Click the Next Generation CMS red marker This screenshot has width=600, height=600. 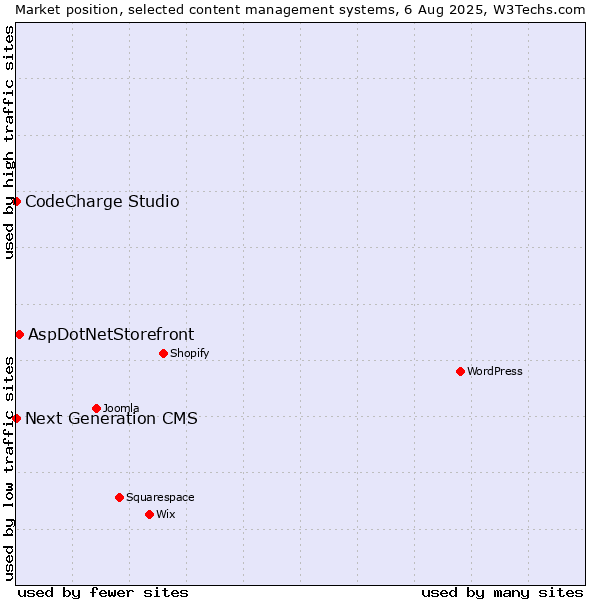(x=16, y=418)
